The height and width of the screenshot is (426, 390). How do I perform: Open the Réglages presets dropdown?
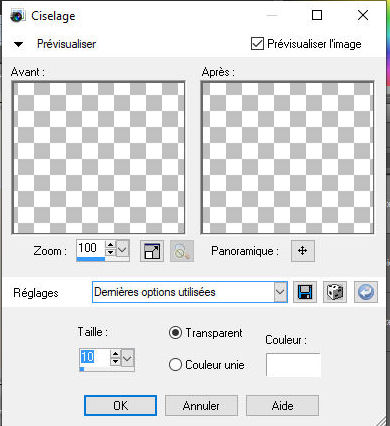[280, 292]
